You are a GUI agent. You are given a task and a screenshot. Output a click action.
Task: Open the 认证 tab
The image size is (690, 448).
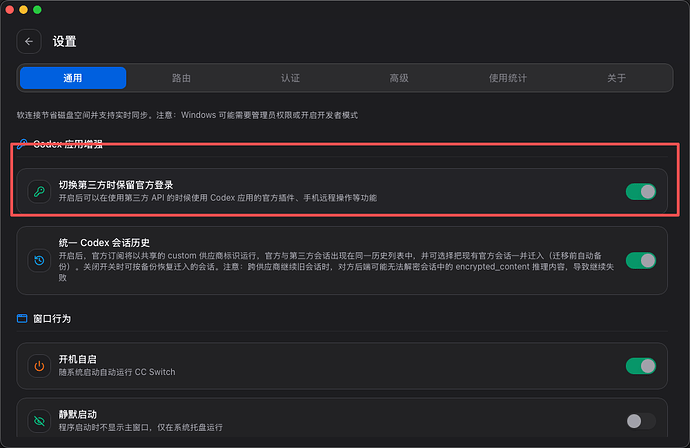coord(290,78)
